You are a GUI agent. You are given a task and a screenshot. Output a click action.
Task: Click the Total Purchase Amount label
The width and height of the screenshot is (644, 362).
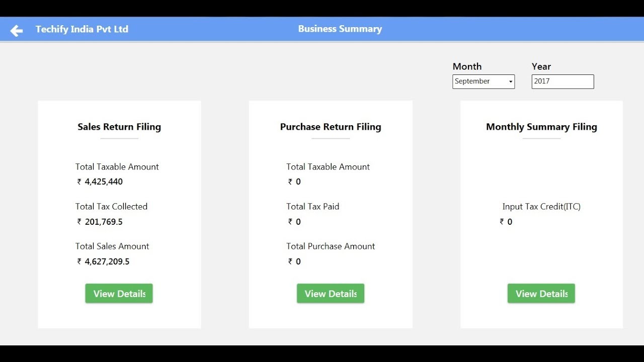(x=331, y=246)
